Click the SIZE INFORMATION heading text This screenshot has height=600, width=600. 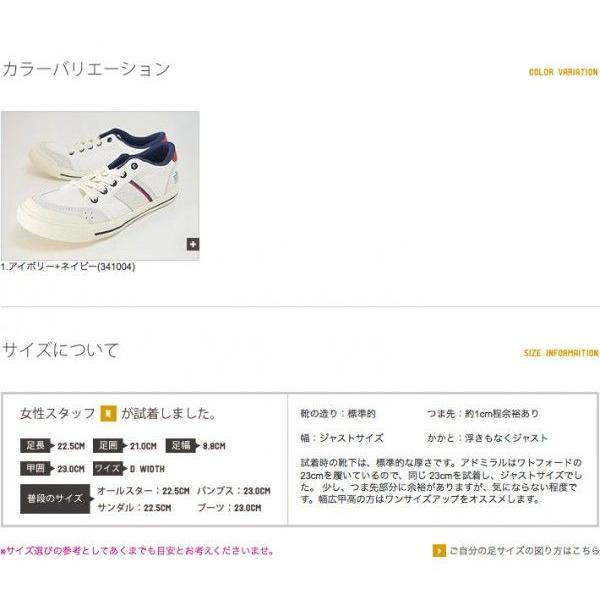point(561,352)
